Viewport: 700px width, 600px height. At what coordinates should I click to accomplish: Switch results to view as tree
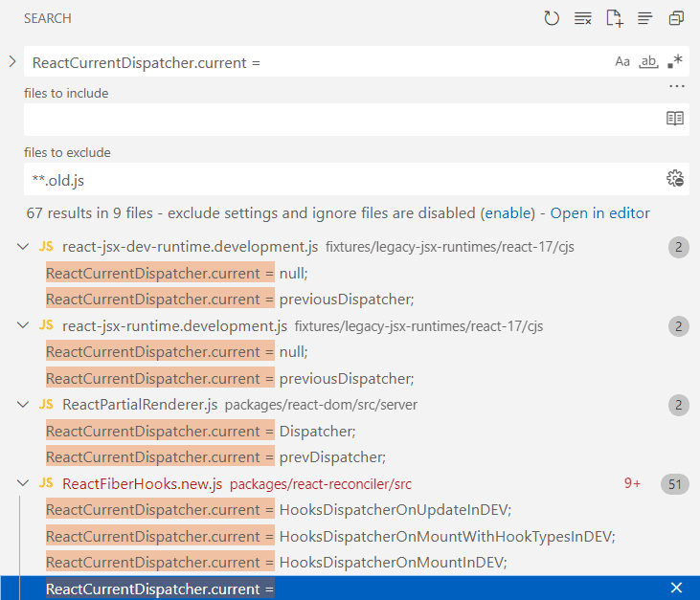pyautogui.click(x=644, y=18)
